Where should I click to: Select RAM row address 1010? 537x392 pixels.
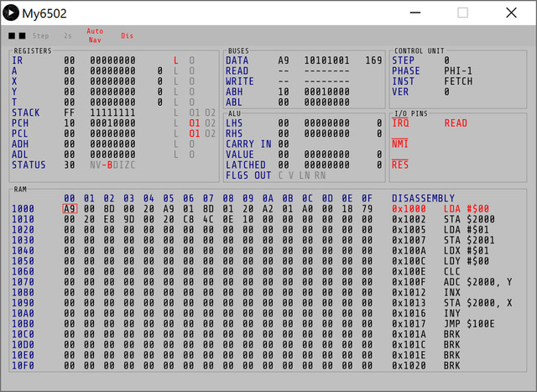point(23,219)
